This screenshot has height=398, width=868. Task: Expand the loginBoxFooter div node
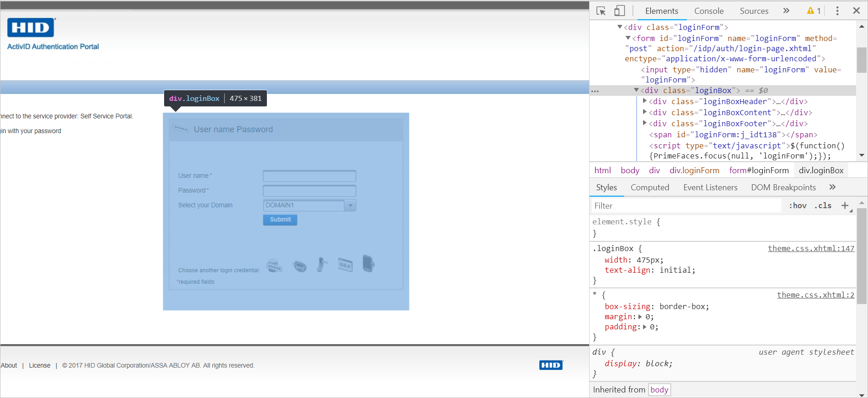tap(645, 123)
